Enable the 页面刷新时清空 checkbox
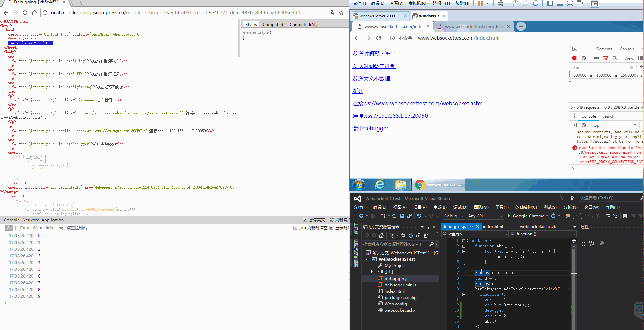Image resolution: width=644 pixels, height=330 pixels. pos(295,228)
